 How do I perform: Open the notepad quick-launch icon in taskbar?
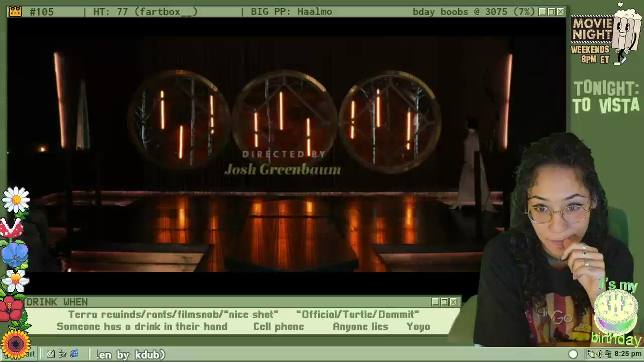tap(51, 354)
